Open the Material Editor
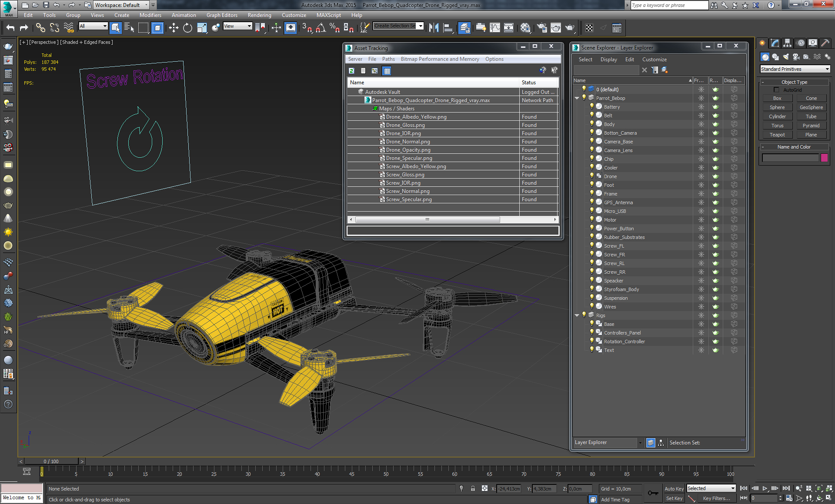Image resolution: width=835 pixels, height=504 pixels. pyautogui.click(x=525, y=28)
